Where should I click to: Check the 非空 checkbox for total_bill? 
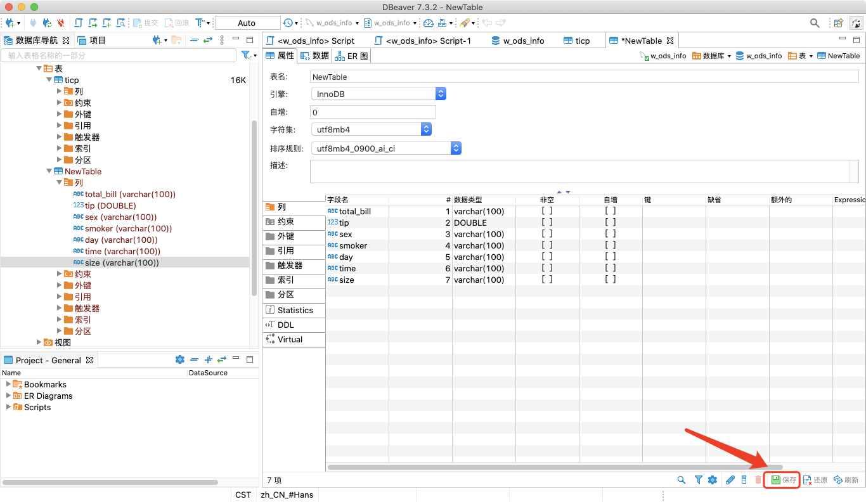[x=546, y=211]
